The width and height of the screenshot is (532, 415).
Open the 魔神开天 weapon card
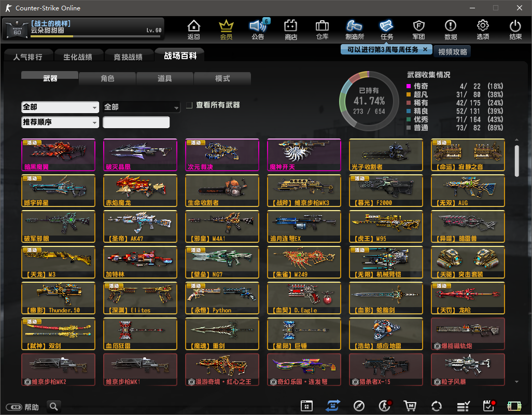pyautogui.click(x=304, y=155)
